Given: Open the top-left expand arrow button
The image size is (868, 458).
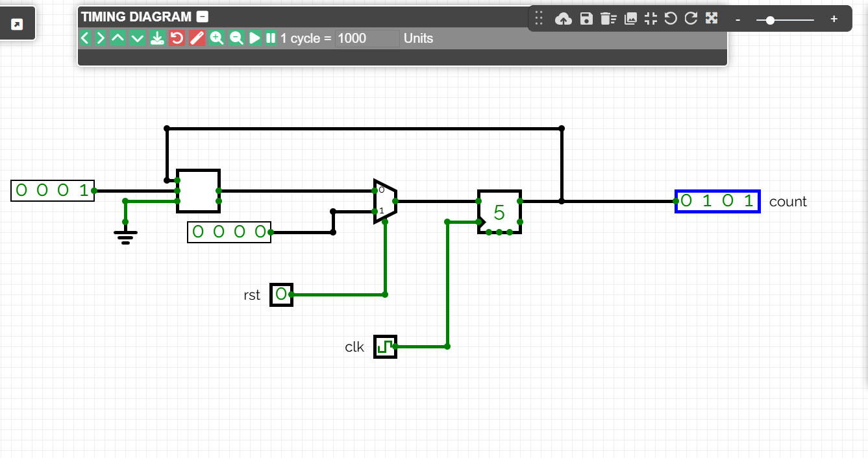Looking at the screenshot, I should coord(18,25).
